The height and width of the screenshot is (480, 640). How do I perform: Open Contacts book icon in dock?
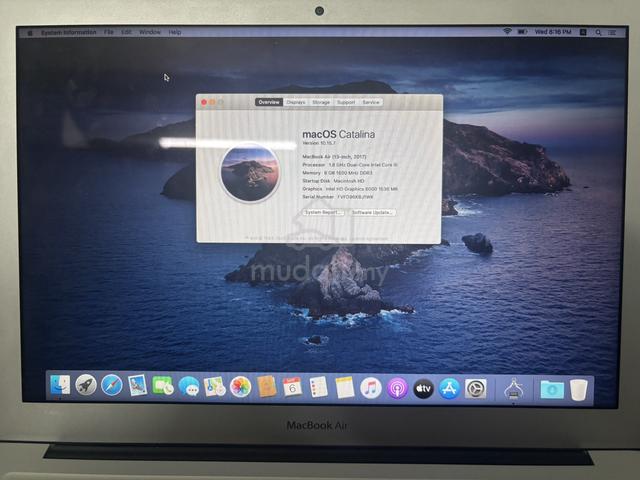[x=267, y=387]
